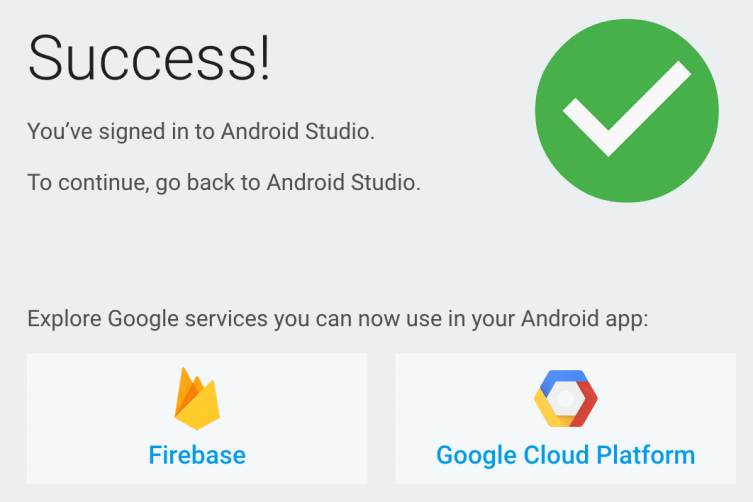Click "Android Studio" in the signed-in message
The image size is (753, 502).
297,132
